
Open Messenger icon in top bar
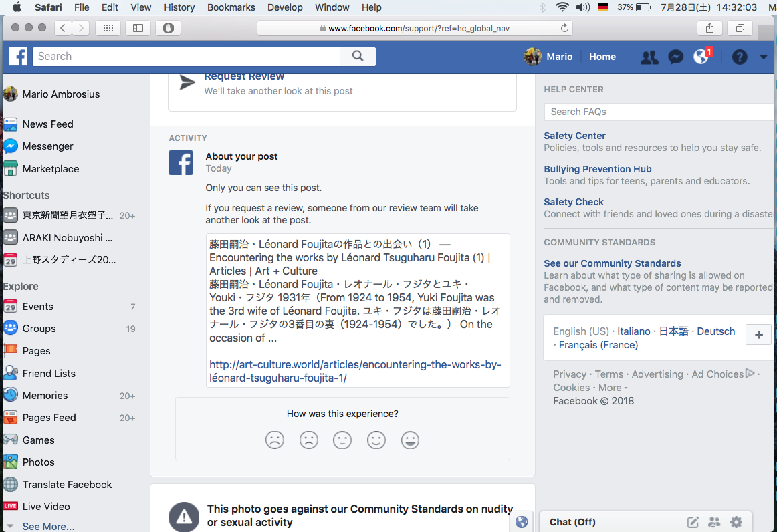point(675,57)
